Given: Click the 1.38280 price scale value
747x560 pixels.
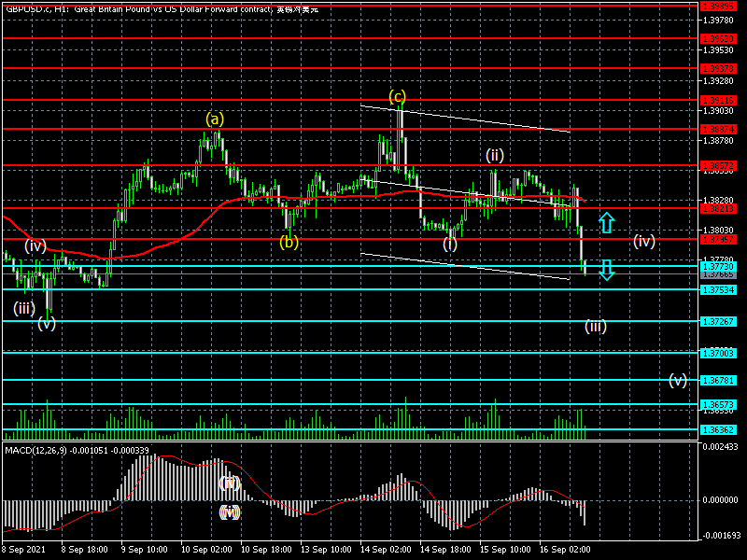Looking at the screenshot, I should pos(718,200).
